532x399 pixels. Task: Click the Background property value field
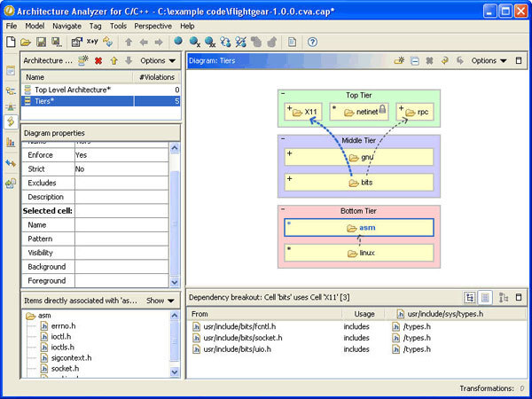click(x=121, y=267)
